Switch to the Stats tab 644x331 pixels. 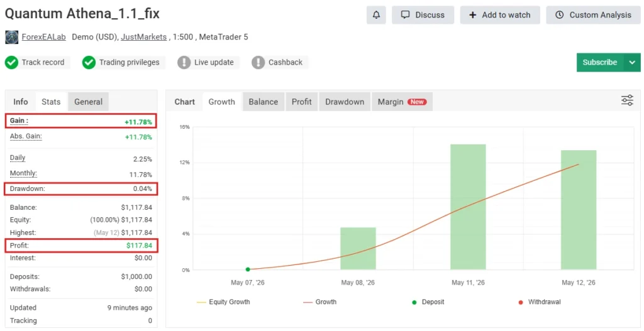pyautogui.click(x=51, y=102)
